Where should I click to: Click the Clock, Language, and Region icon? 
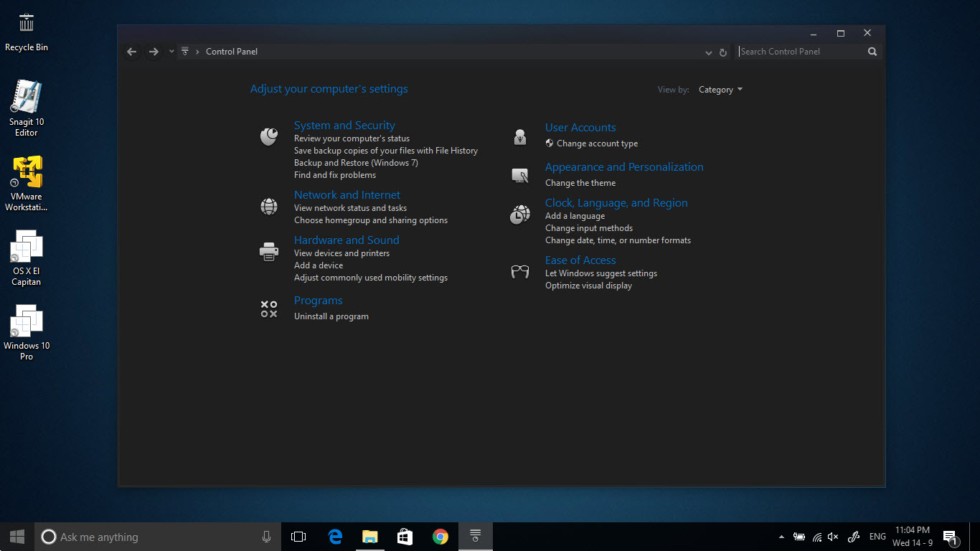click(519, 214)
